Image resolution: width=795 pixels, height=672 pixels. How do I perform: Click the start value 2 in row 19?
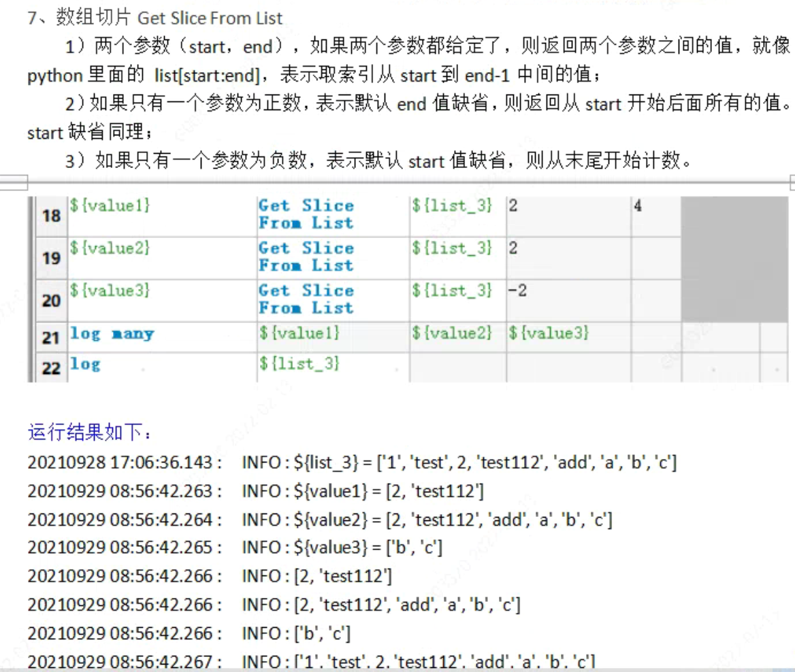tap(513, 248)
